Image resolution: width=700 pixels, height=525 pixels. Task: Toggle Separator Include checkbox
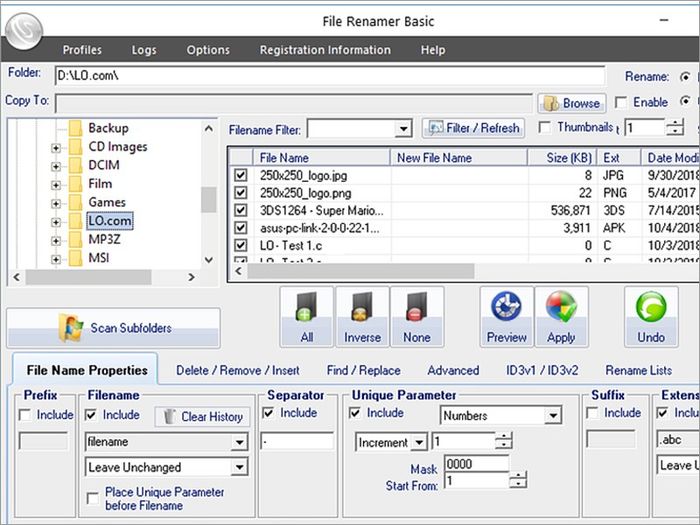(268, 413)
